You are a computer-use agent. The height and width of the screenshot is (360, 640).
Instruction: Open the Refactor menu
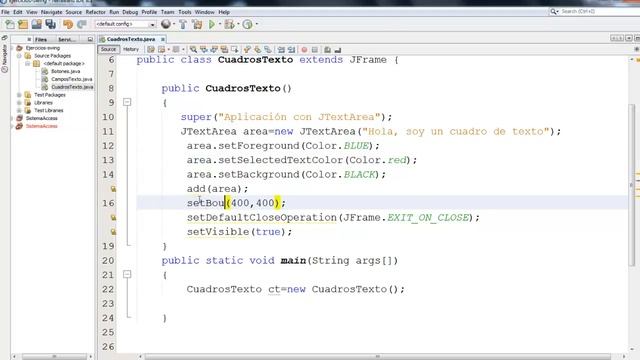point(96,12)
